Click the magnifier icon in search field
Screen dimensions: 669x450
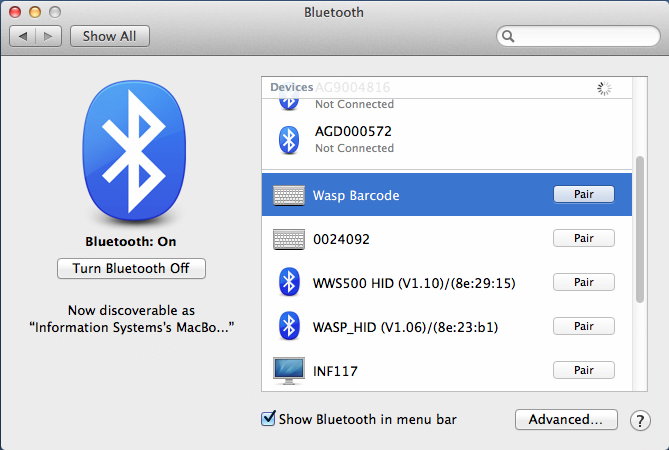(508, 36)
